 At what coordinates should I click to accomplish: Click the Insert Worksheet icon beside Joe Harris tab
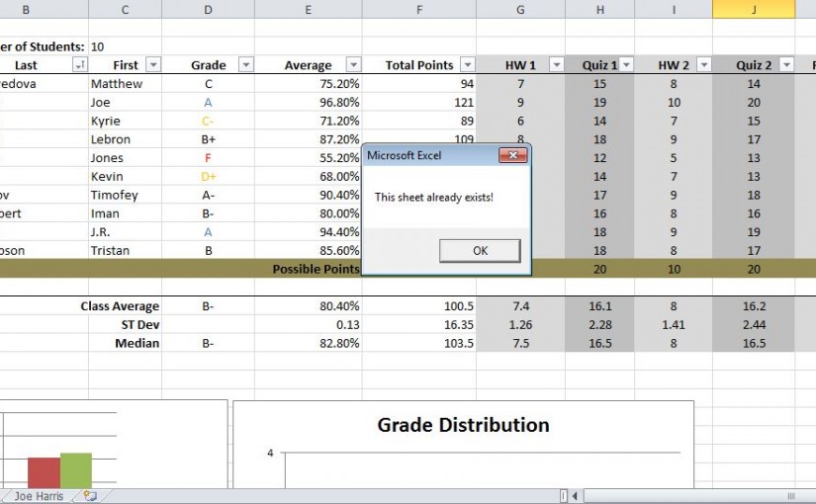tap(90, 496)
